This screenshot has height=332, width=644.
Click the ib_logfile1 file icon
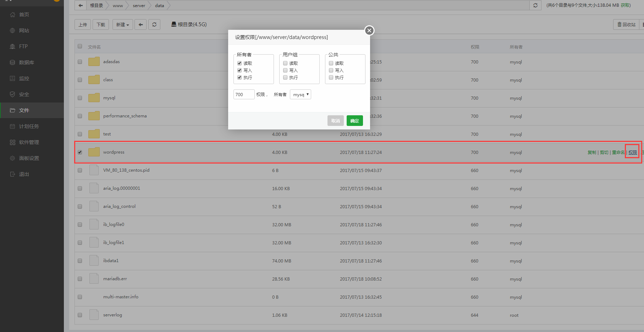tap(94, 243)
